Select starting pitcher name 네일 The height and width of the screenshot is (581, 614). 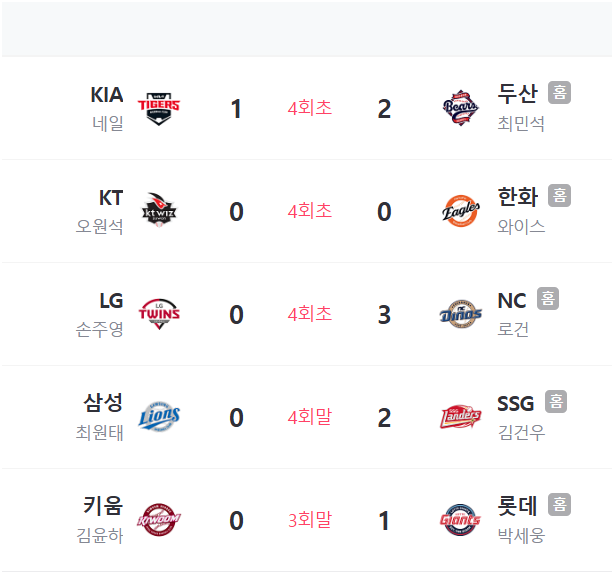click(x=108, y=123)
